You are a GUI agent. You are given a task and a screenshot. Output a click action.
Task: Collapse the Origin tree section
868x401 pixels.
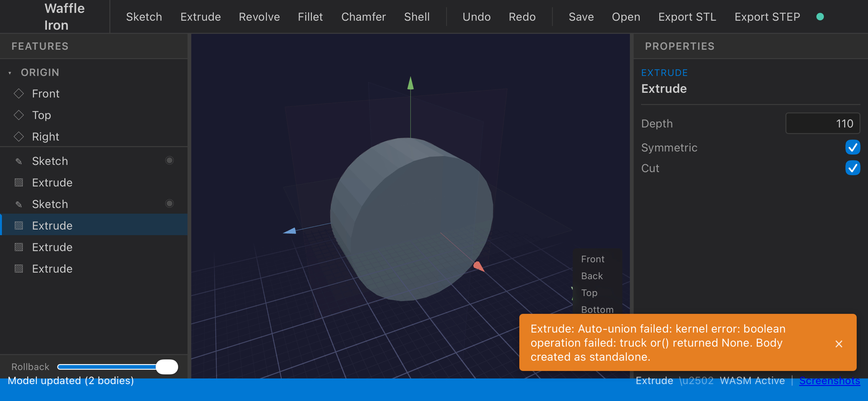click(x=10, y=73)
